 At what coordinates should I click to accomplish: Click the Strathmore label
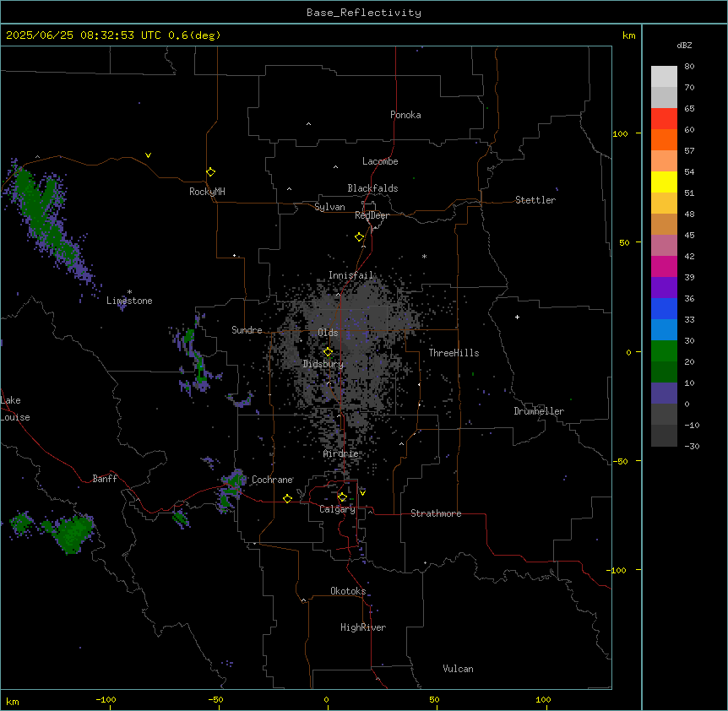point(436,513)
